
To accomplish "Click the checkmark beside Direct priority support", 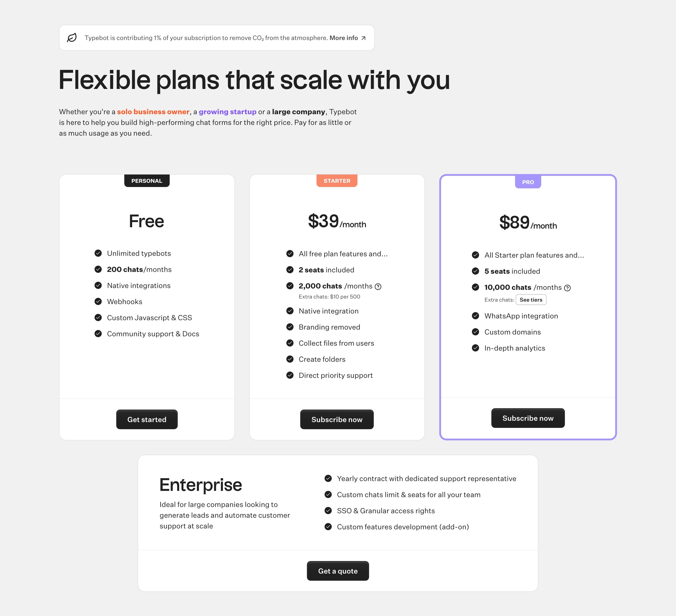I will point(290,375).
